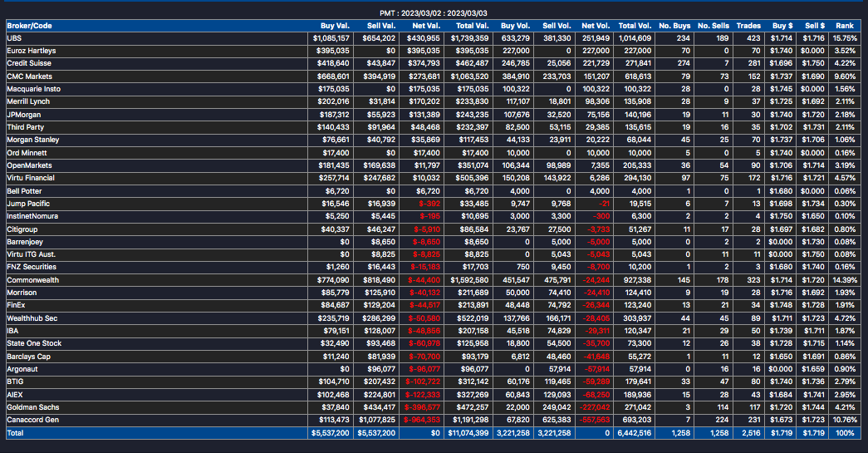Sort table by Buy Vol. header
The height and width of the screenshot is (453, 868).
pyautogui.click(x=515, y=26)
